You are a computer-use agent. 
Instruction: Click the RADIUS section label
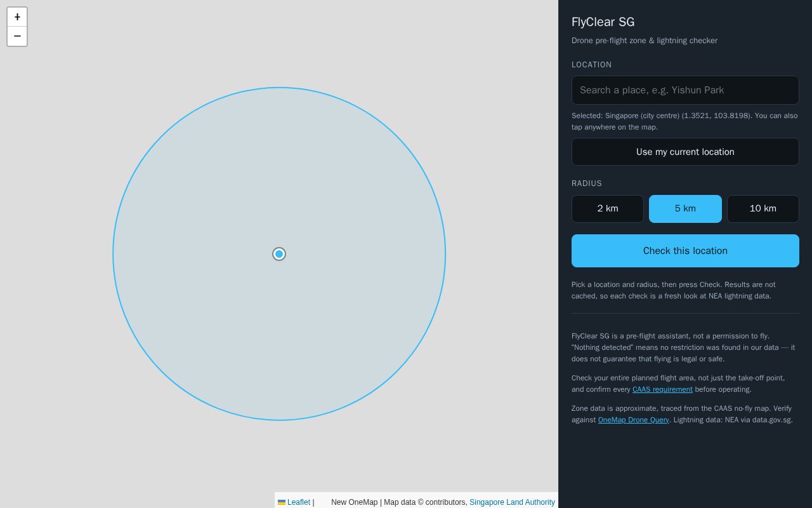click(x=587, y=184)
